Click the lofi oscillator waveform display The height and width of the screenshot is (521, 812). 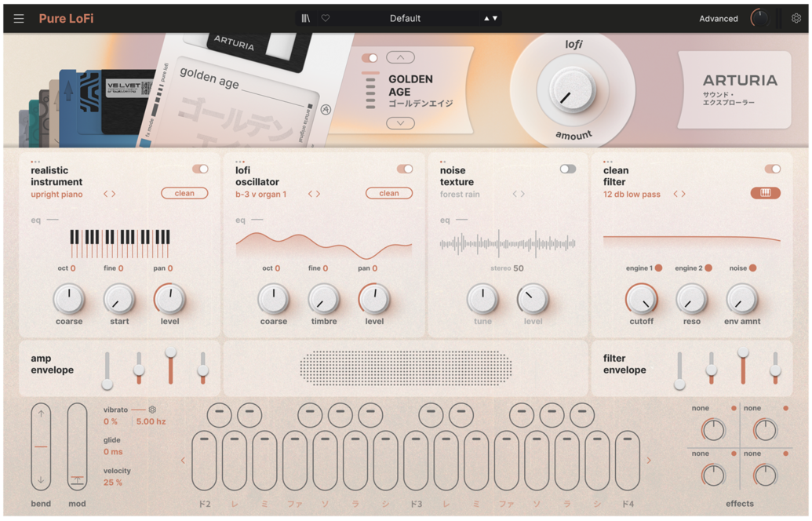coord(324,245)
